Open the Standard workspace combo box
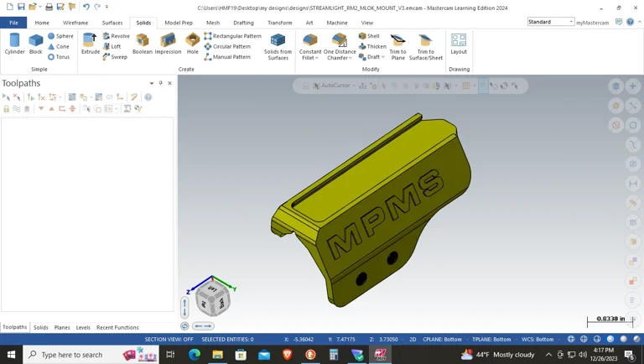 coord(571,22)
